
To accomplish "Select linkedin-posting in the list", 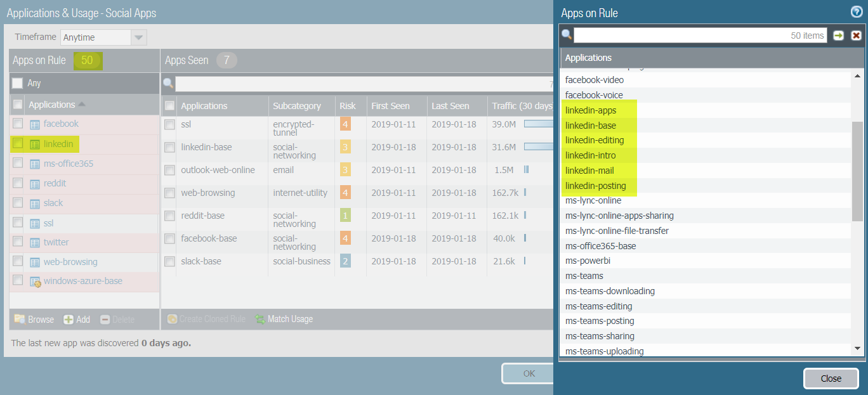I will point(596,186).
